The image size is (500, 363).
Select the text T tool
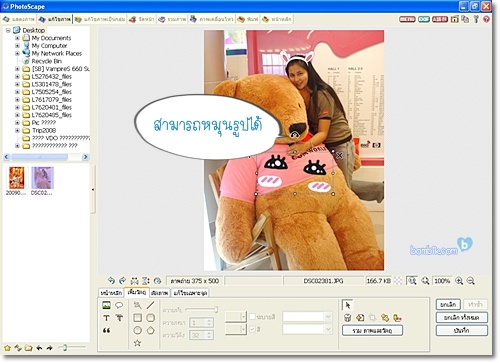coord(106,318)
